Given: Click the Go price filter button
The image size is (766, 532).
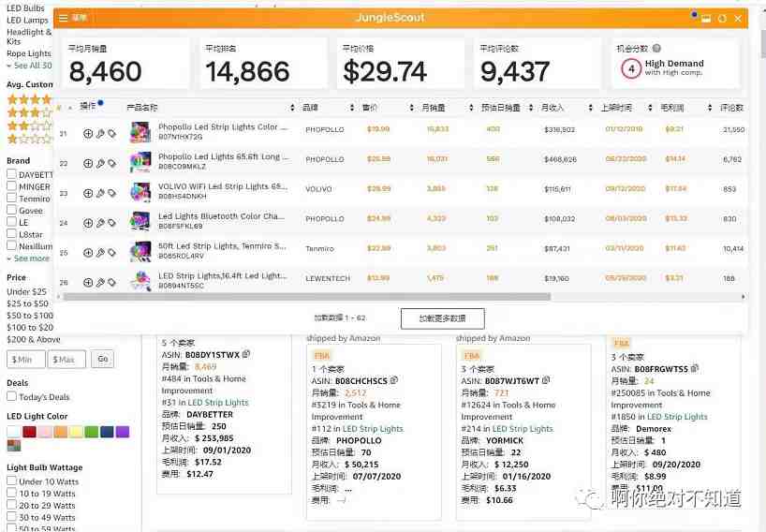Looking at the screenshot, I should 103,359.
